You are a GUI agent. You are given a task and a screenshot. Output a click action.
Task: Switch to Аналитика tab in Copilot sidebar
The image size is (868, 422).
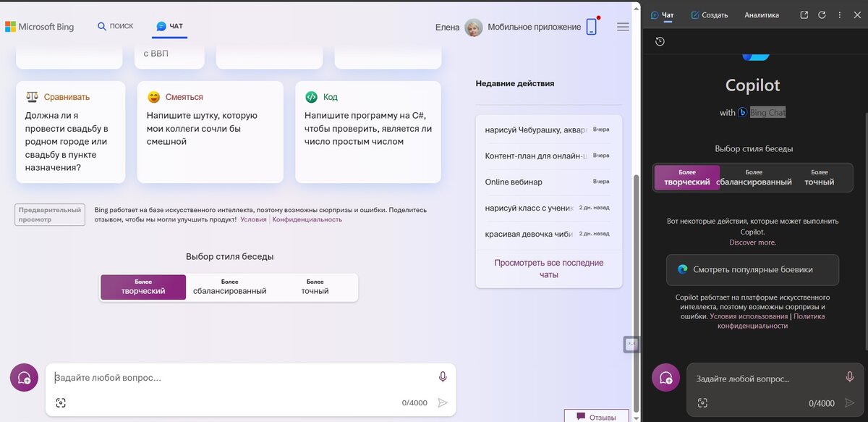762,14
